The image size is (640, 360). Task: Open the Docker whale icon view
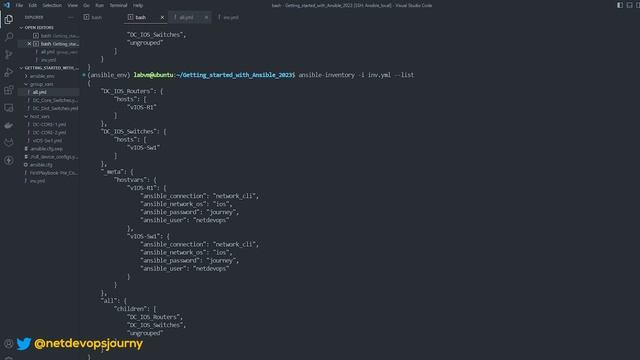[x=9, y=125]
